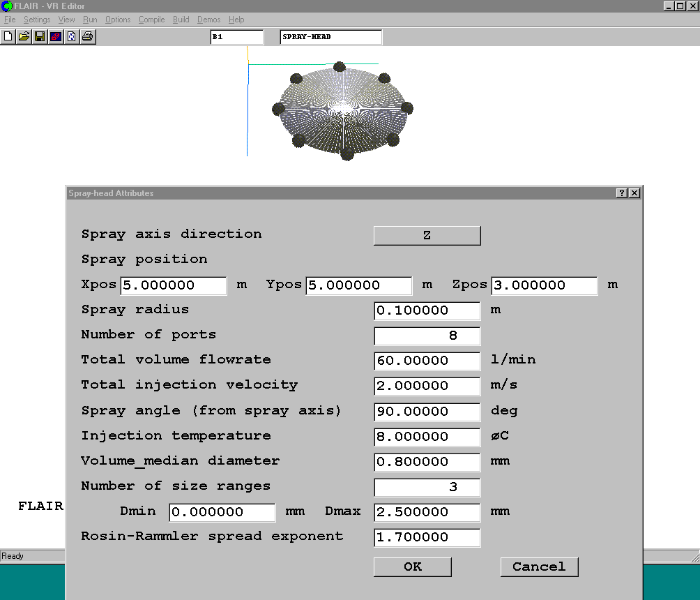The image size is (700, 600).
Task: Close the Spray-head Attributes dialog
Action: [634, 193]
